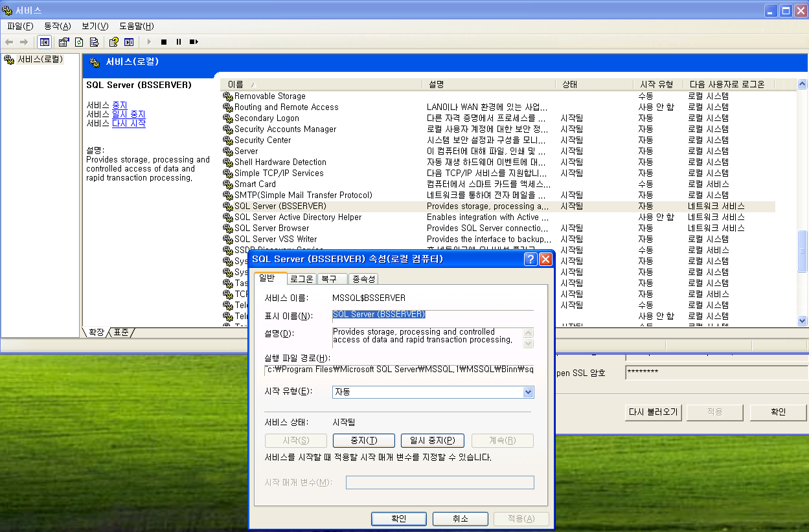Click gear icon of Security Center row
The height and width of the screenshot is (532, 809).
(227, 140)
